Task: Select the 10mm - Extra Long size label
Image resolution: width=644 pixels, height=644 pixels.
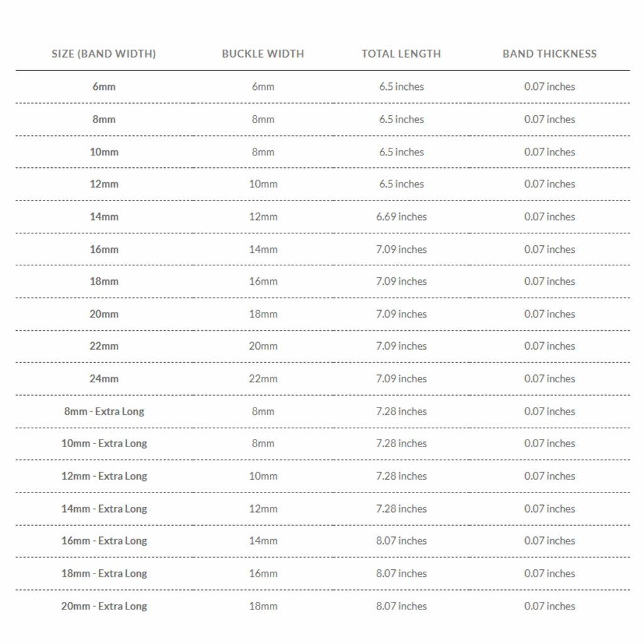Action: (104, 443)
